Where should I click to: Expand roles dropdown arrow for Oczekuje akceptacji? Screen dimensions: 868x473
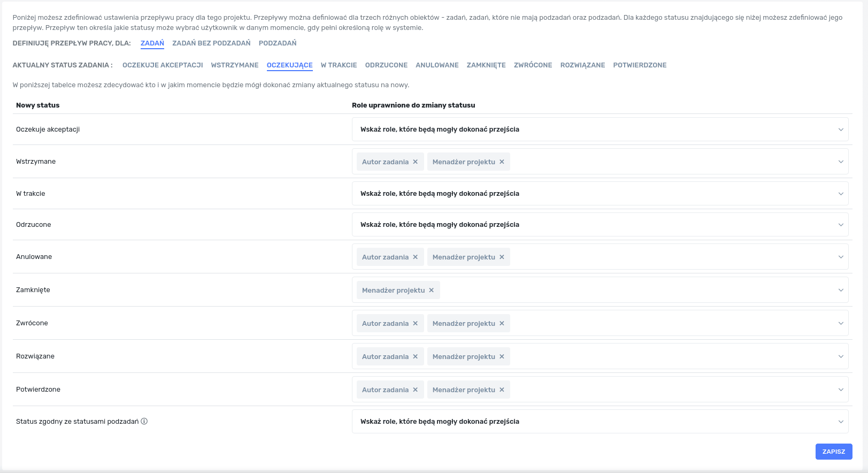841,129
